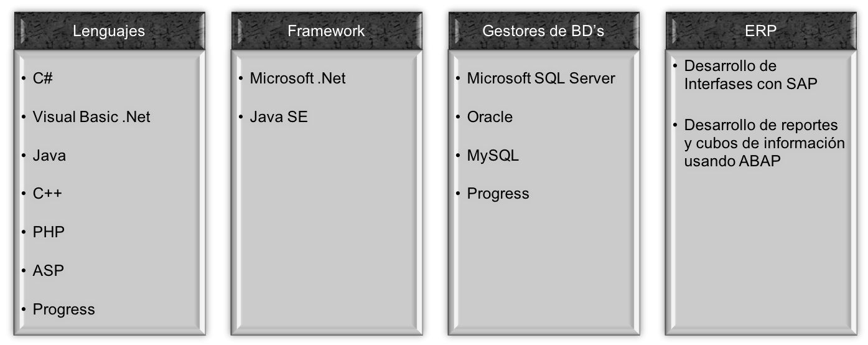This screenshot has height=345, width=868.
Task: Click the PHP list item
Action: click(x=49, y=232)
